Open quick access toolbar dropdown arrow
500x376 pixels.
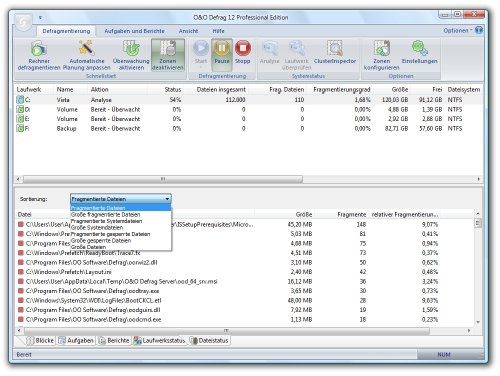click(40, 17)
